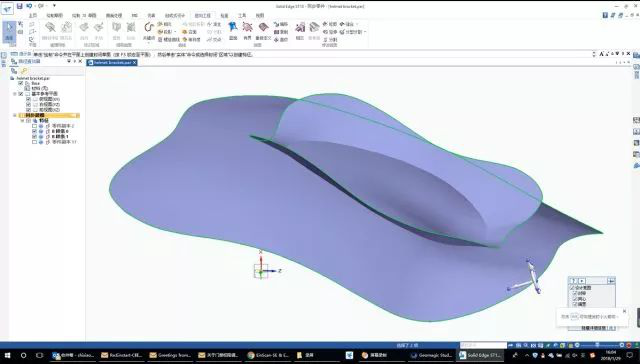This screenshot has height=364, width=640.
Task: Collapse the base reference planes tree node
Action: coord(15,94)
